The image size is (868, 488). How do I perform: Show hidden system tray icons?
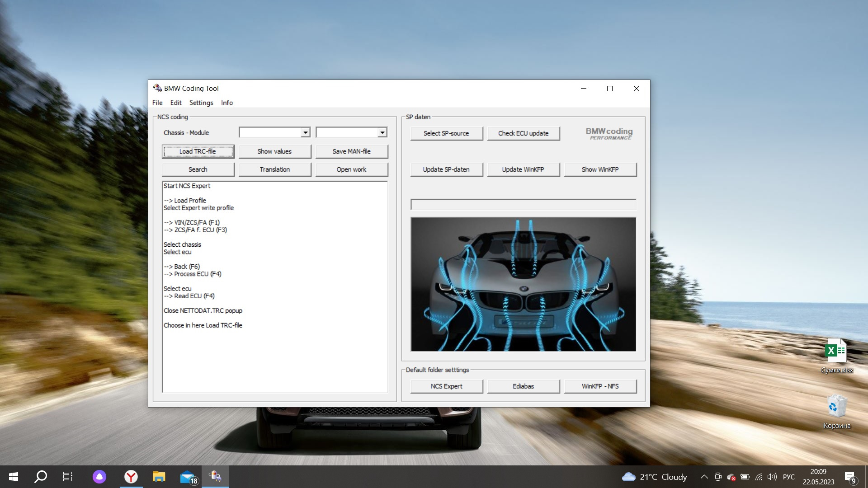pyautogui.click(x=704, y=477)
